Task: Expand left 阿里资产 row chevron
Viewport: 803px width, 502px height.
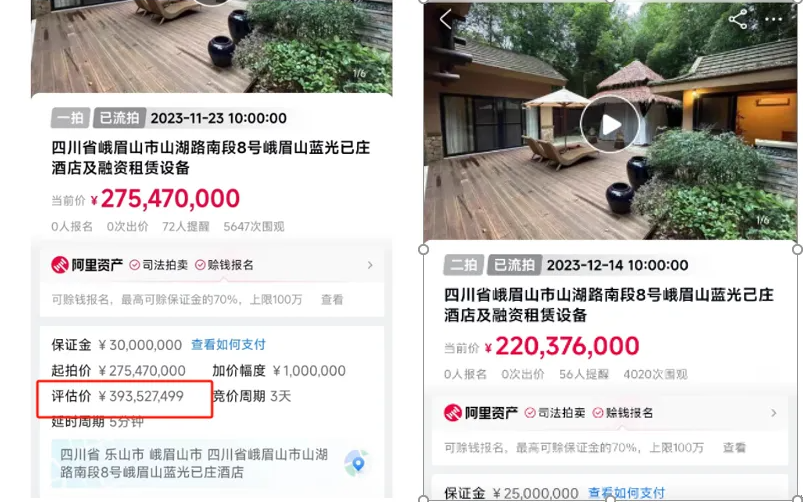Action: 370,265
